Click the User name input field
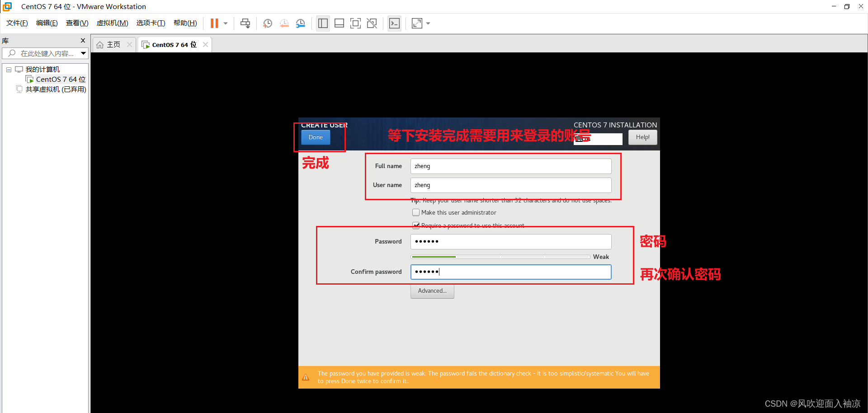The image size is (868, 413). (511, 185)
